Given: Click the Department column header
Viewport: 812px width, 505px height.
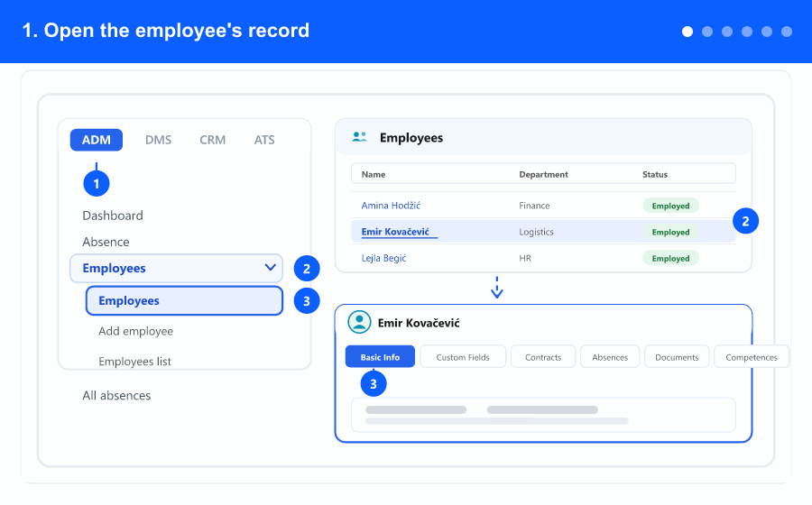Looking at the screenshot, I should (543, 174).
